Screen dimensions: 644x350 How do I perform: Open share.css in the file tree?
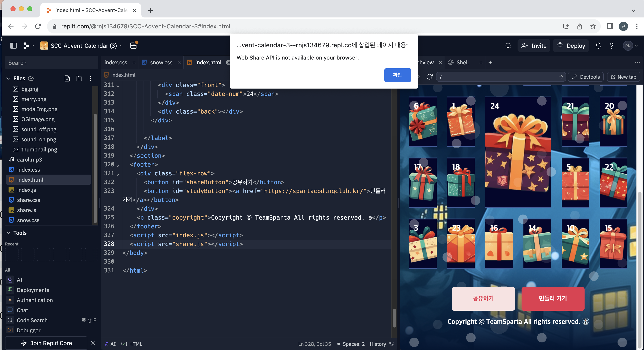49,200
